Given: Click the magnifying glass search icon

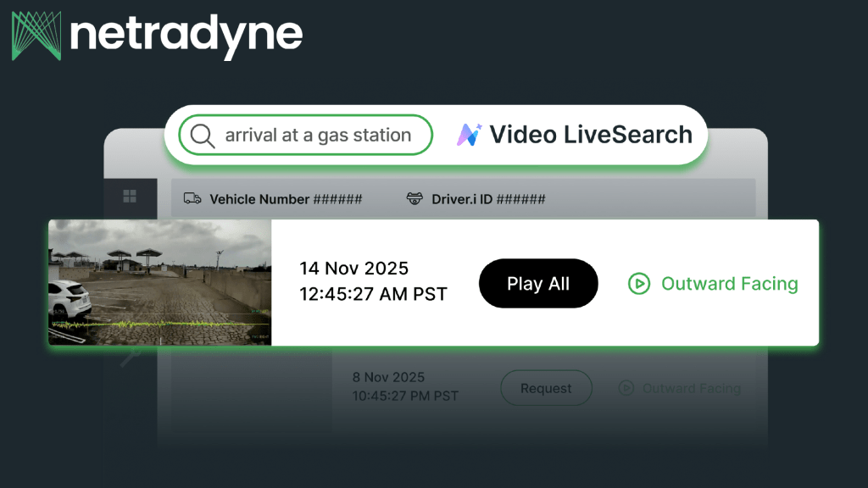Looking at the screenshot, I should 202,135.
